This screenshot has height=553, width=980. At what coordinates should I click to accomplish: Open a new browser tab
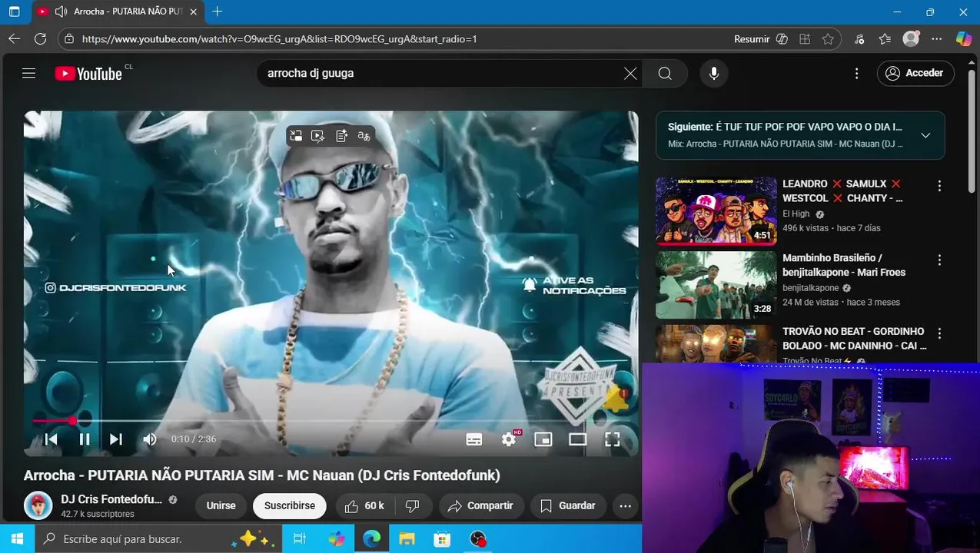218,12
